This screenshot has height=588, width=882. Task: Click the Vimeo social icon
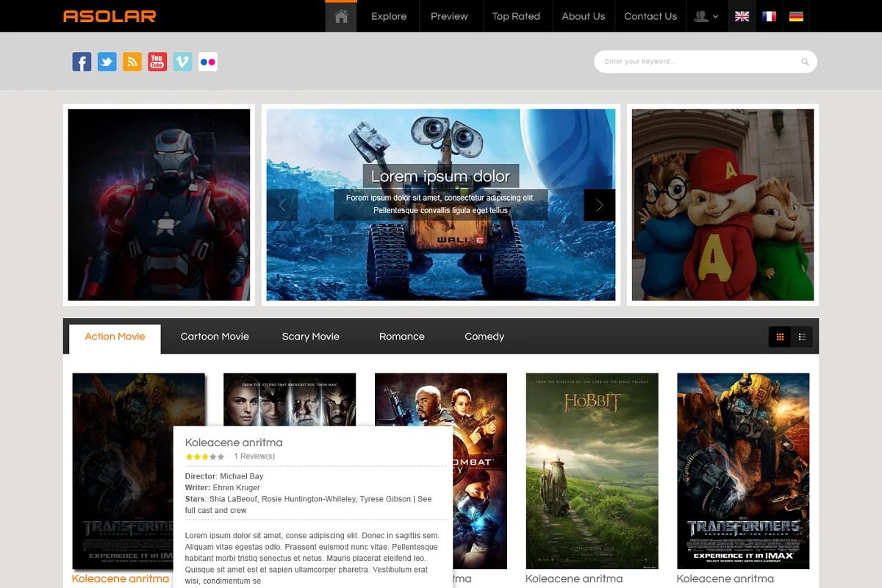[x=182, y=62]
